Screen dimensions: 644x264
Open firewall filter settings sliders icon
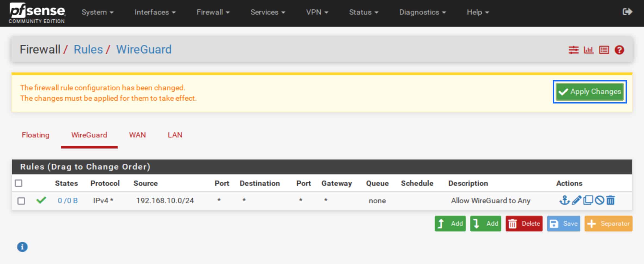[x=573, y=50]
